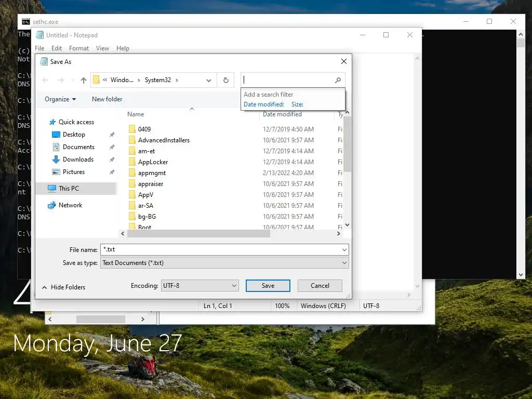
Task: Open the Notepad File menu
Action: (x=39, y=48)
